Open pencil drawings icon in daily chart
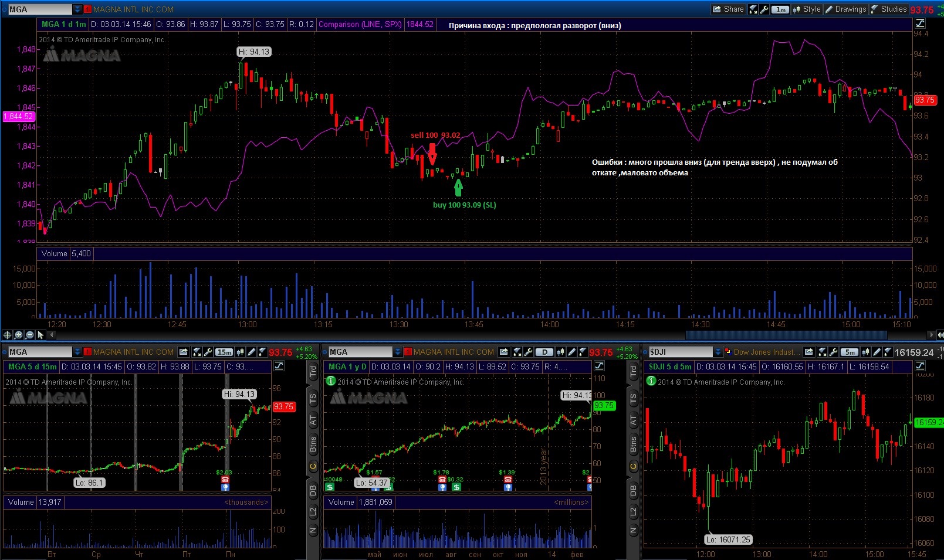Image resolution: width=944 pixels, height=560 pixels. [x=571, y=352]
